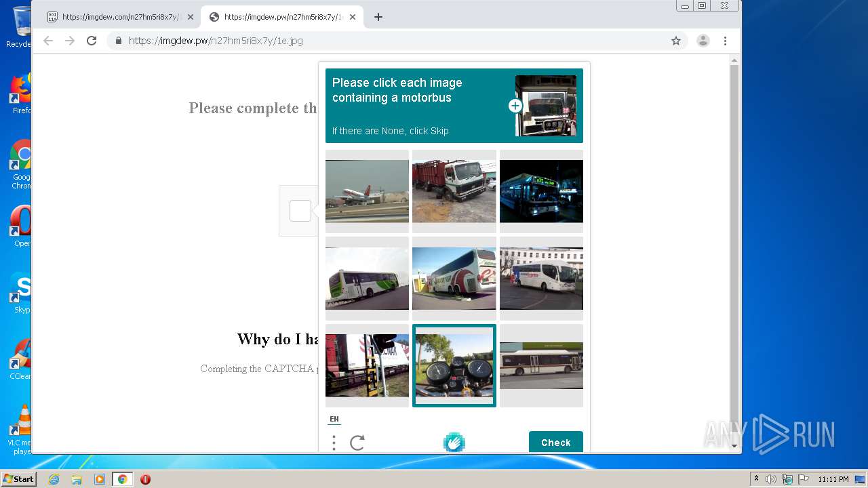This screenshot has width=868, height=488.
Task: Open the CCleaner desktop shortcut
Action: pyautogui.click(x=20, y=360)
